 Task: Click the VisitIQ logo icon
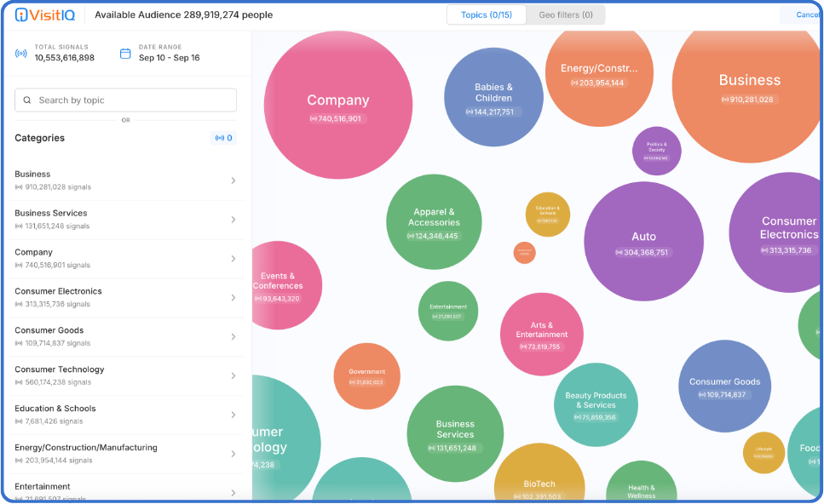21,15
